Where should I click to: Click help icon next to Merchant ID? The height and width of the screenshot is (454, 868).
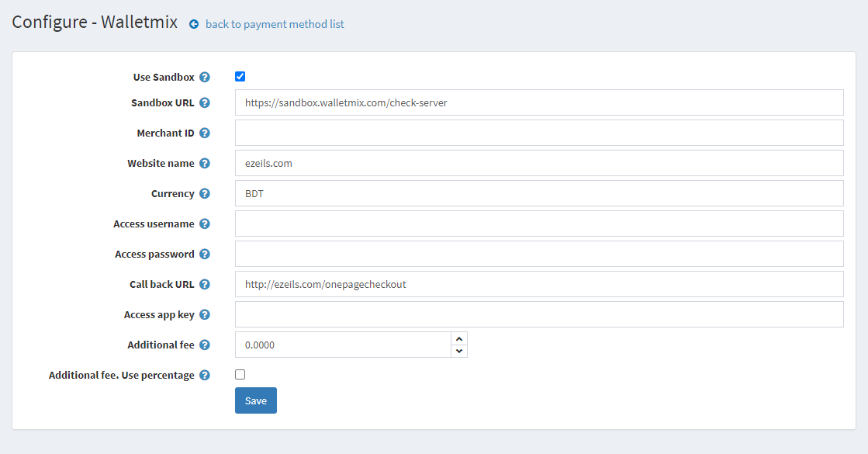click(x=205, y=133)
